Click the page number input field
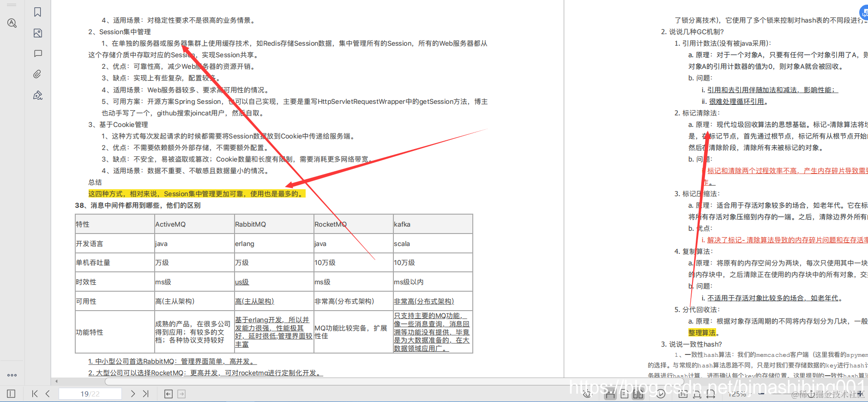Image resolution: width=868 pixels, height=402 pixels. click(90, 394)
